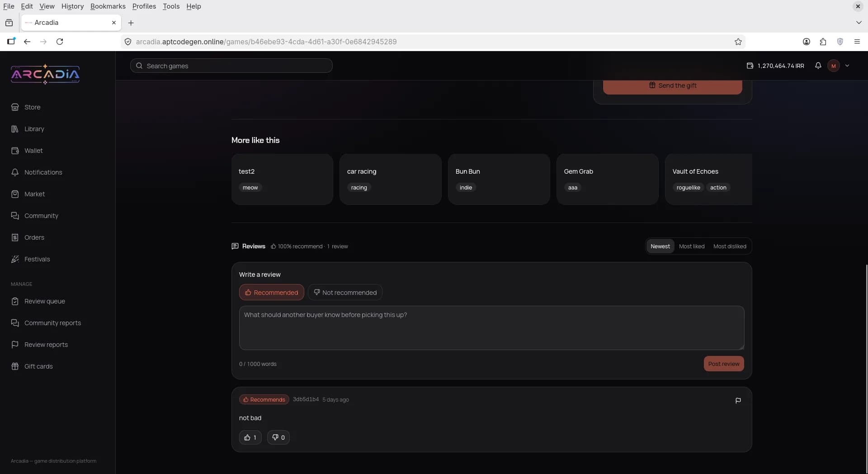Click the page vertical scrollbar

[866, 369]
